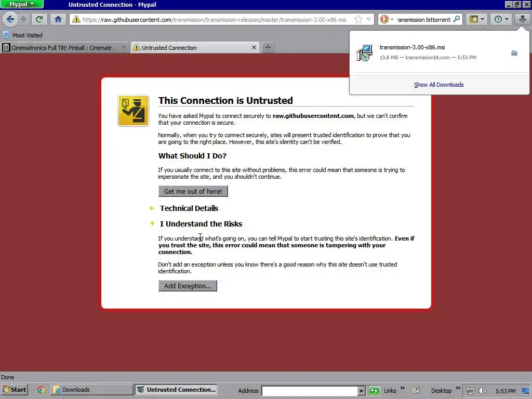The image size is (532, 399).
Task: Open the history button dropdown arrow
Action: 507,19
